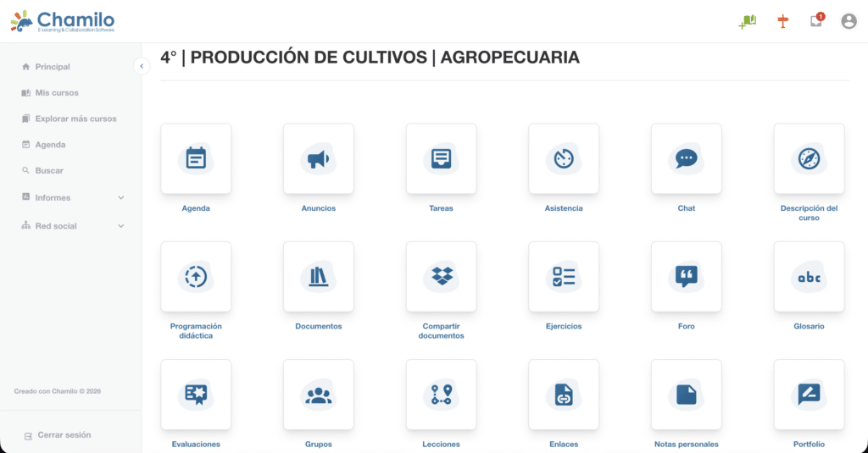Click the orange signpost icon in header
The height and width of the screenshot is (453, 868).
(x=782, y=21)
